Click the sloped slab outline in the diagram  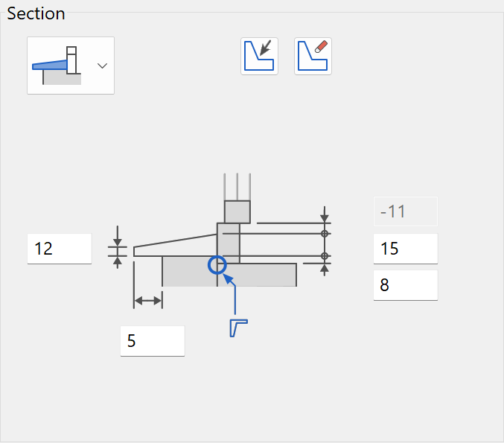175,246
